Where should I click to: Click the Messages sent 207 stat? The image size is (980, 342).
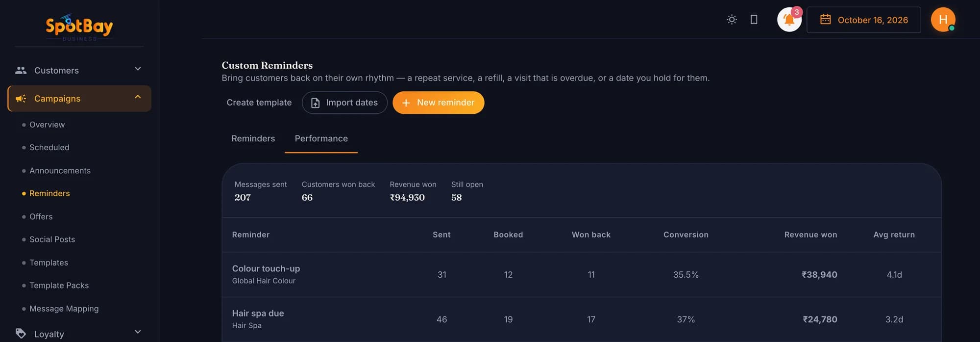(261, 191)
